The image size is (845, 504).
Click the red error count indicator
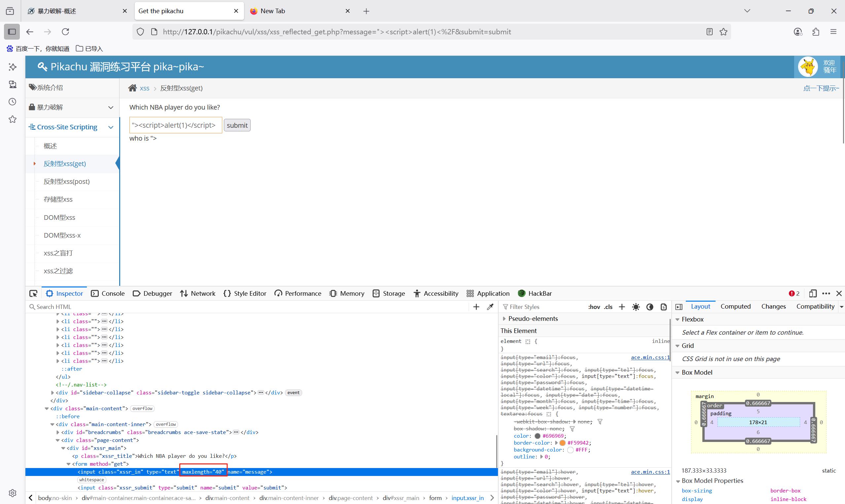(794, 293)
